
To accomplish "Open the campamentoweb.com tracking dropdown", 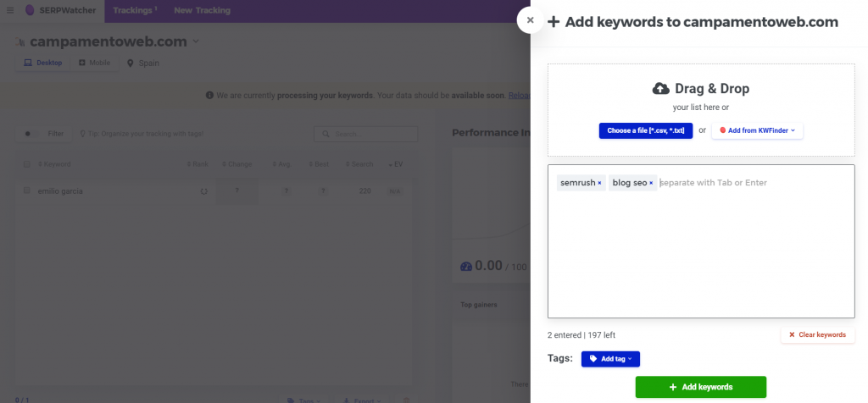I will click(196, 41).
